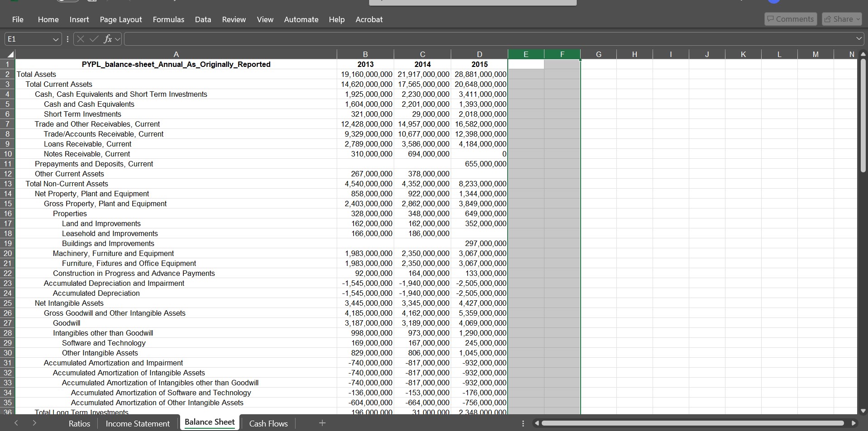The width and height of the screenshot is (868, 431).
Task: Click the 2013 year header cell
Action: [x=365, y=64]
